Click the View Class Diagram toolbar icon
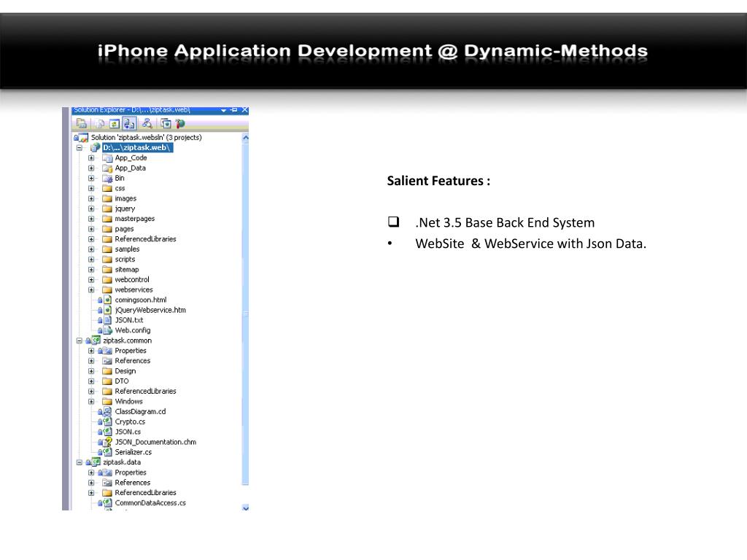The width and height of the screenshot is (747, 560). 147,124
